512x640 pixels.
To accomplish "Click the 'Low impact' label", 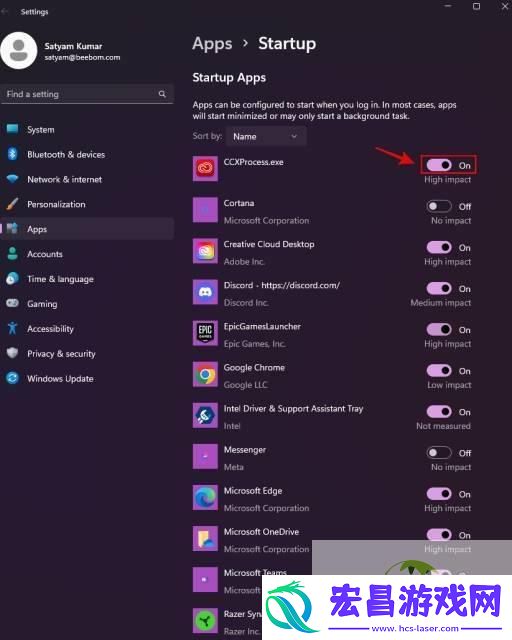I will pos(449,385).
